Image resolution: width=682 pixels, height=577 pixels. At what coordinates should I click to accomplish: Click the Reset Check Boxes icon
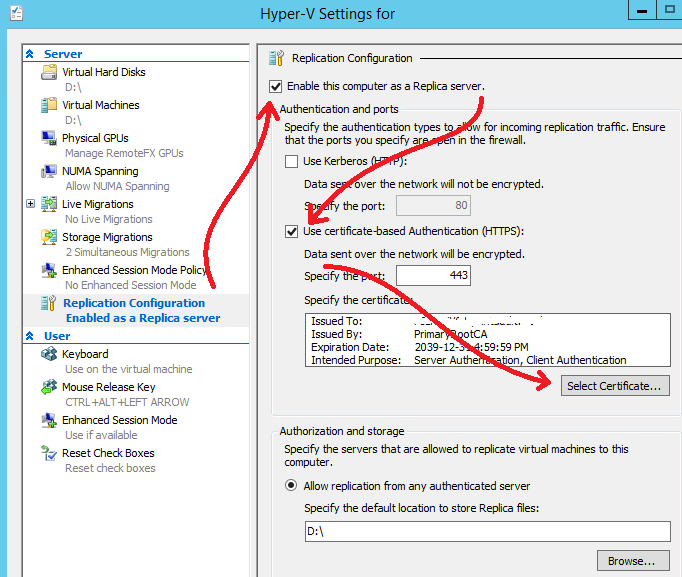(x=49, y=453)
